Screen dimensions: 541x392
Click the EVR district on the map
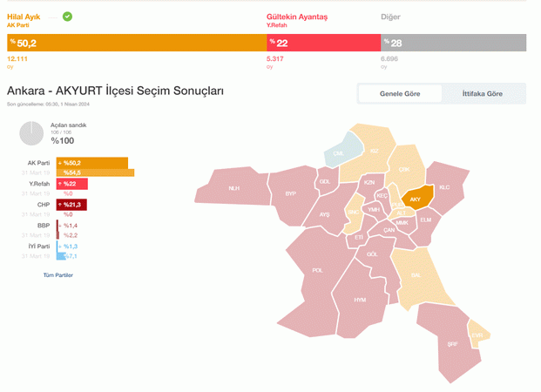[x=478, y=334]
